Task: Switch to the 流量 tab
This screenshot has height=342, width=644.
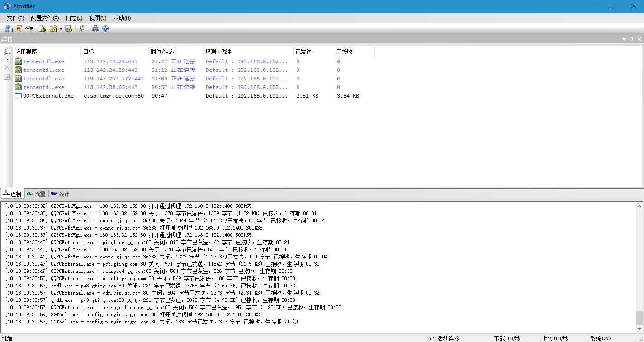Action: tap(36, 194)
